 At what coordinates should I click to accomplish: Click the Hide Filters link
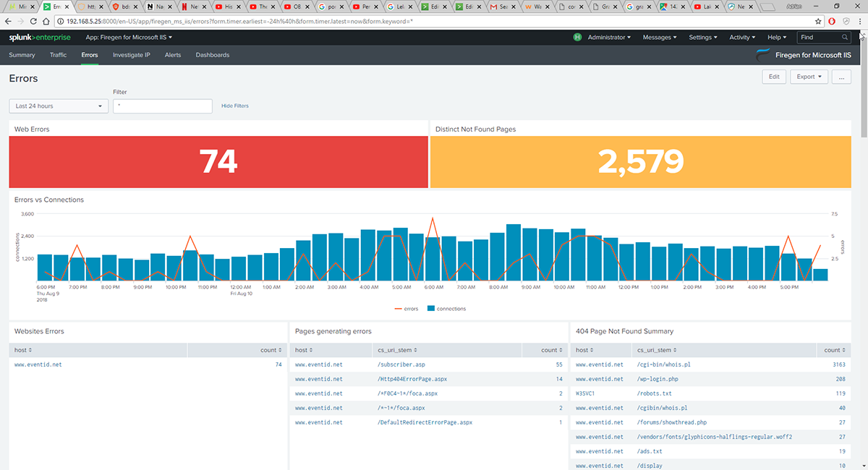pos(234,106)
